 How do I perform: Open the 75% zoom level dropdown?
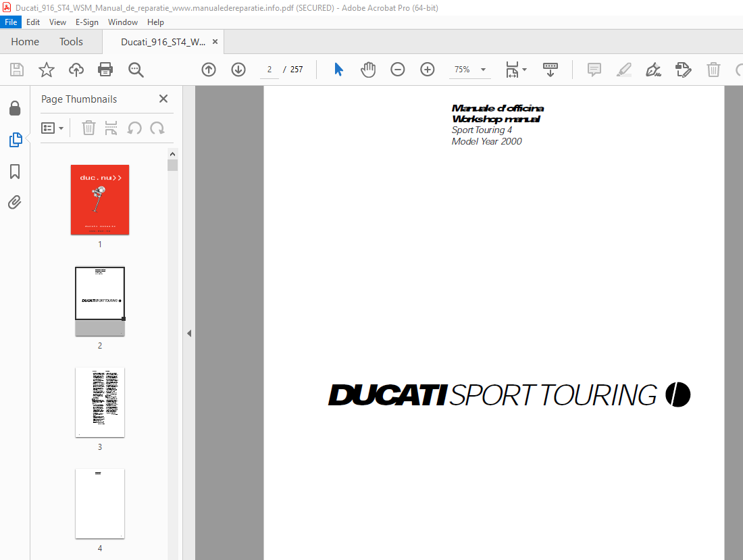(x=469, y=70)
